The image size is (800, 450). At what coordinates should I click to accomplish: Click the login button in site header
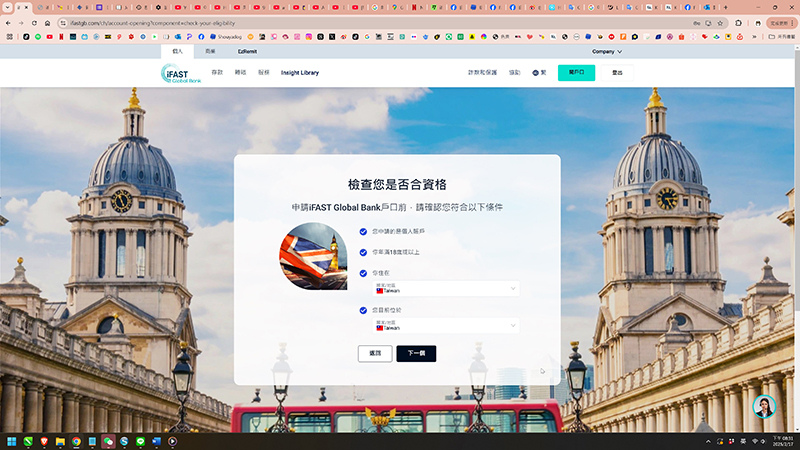pyautogui.click(x=617, y=73)
